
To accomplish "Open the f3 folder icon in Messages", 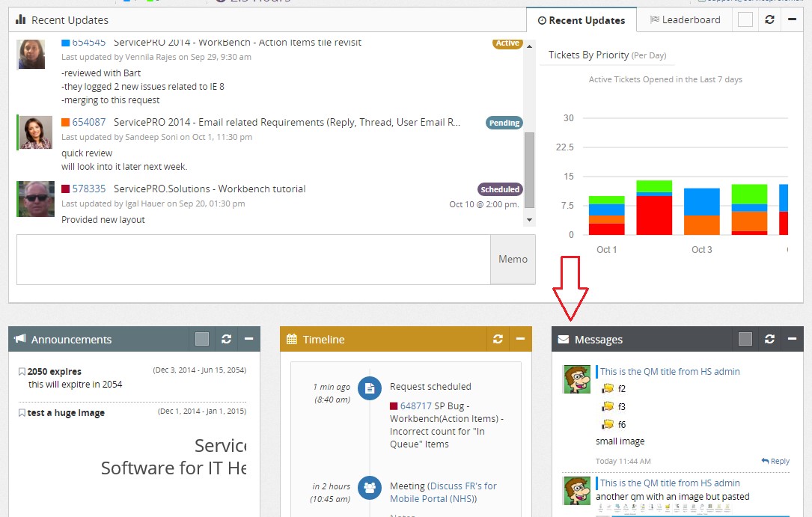I will [608, 406].
